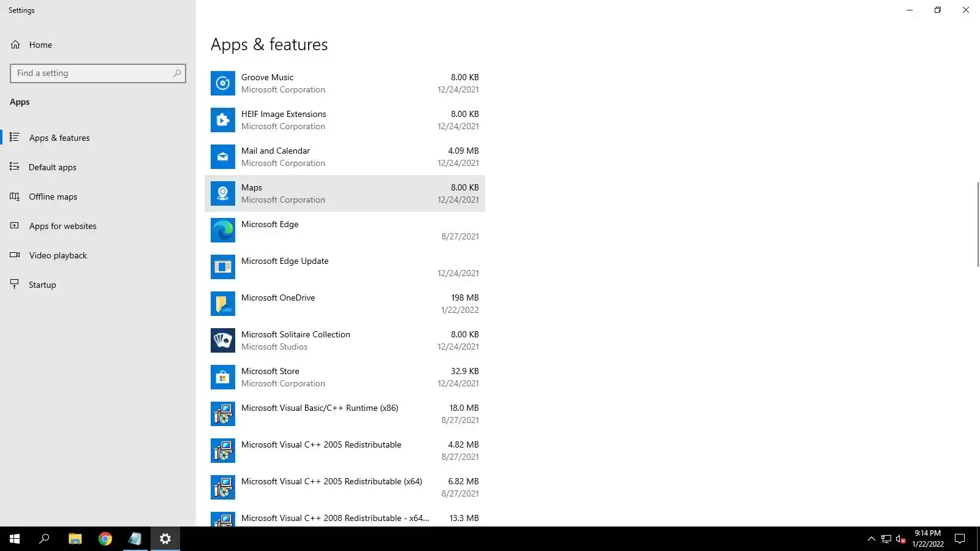Click the Home icon in sidebar
This screenshot has width=980, height=551.
(15, 45)
